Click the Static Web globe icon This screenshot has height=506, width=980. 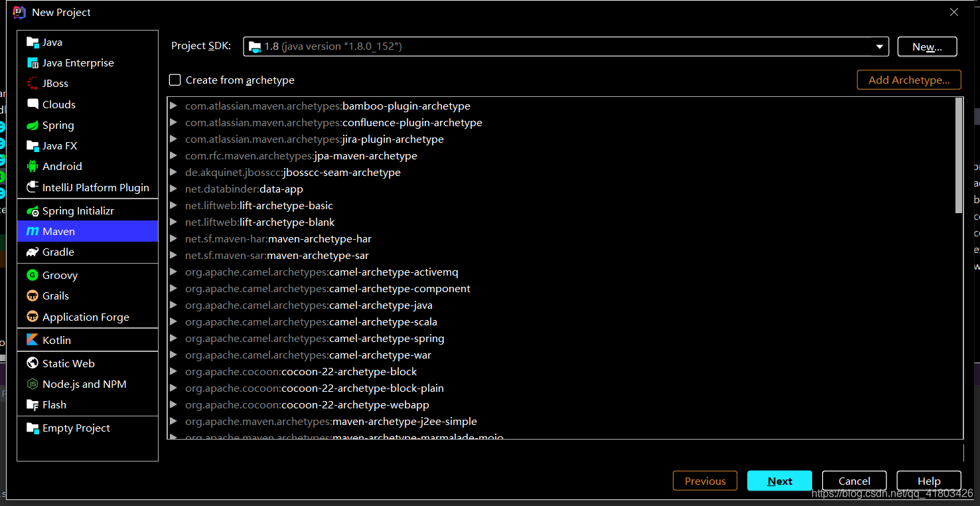[x=33, y=363]
